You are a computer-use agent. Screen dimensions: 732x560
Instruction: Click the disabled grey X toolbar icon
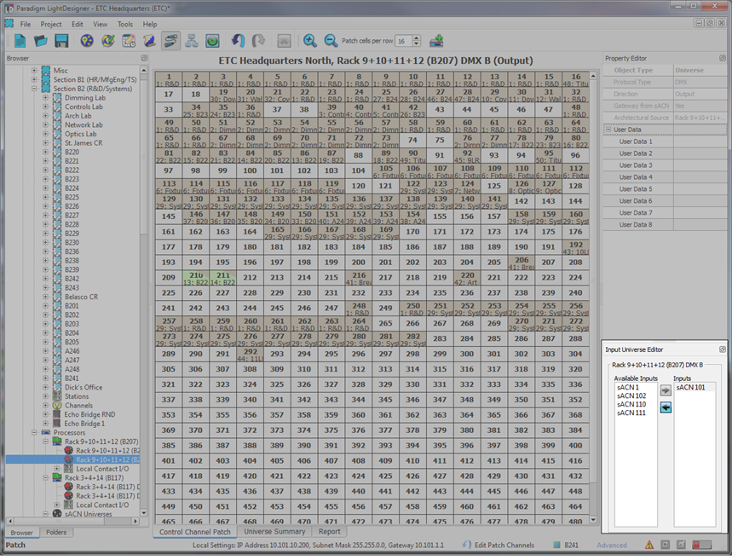point(284,41)
